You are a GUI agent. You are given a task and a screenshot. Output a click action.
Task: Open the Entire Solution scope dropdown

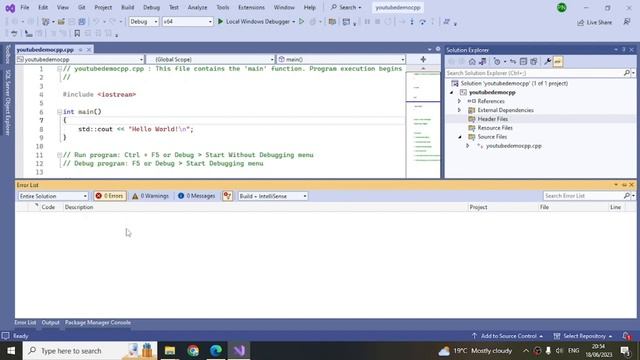53,196
